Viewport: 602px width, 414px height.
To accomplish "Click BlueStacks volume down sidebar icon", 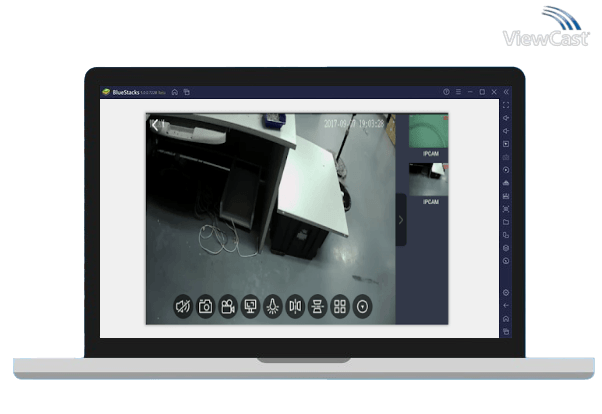I will pos(506,131).
